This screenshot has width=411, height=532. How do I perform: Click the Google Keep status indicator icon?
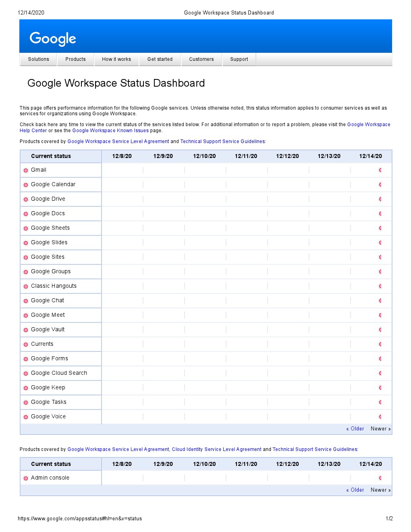click(26, 388)
